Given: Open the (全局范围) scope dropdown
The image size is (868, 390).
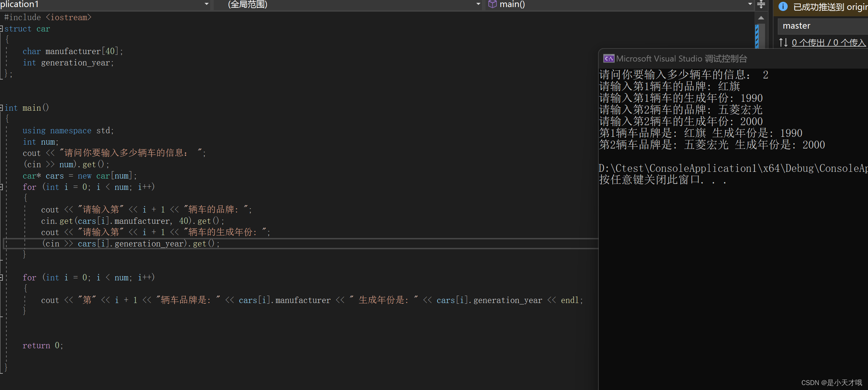Looking at the screenshot, I should (x=478, y=4).
